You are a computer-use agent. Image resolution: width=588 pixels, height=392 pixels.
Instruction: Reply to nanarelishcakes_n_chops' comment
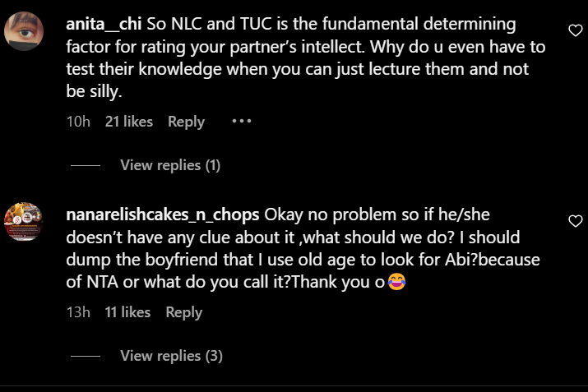click(183, 312)
